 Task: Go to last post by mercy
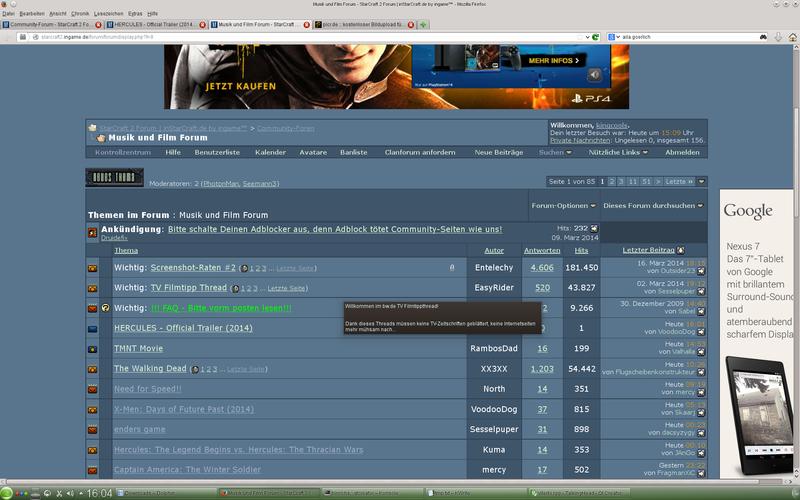coord(701,392)
